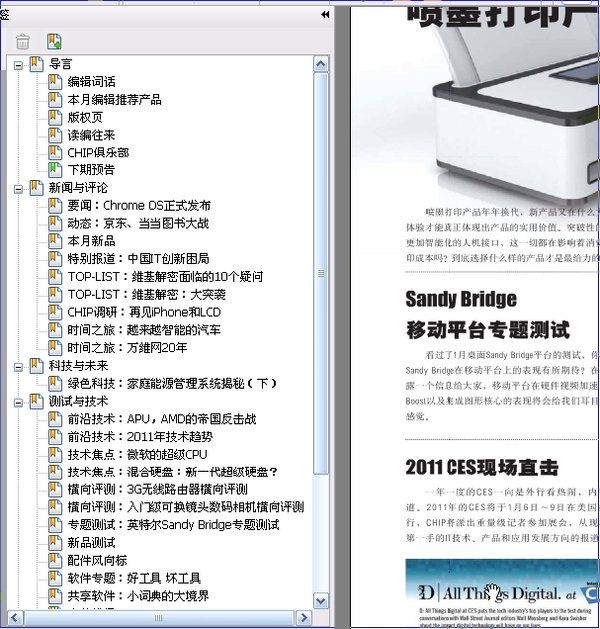Viewport: 600px width, 629px height.
Task: Open TOP-LIST：维基解密面临的10个疑问 bookmark
Action: 165,276
